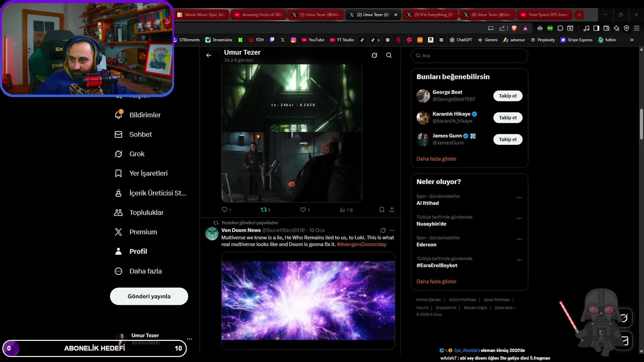
Task: Open STElements bookmark
Action: 186,40
